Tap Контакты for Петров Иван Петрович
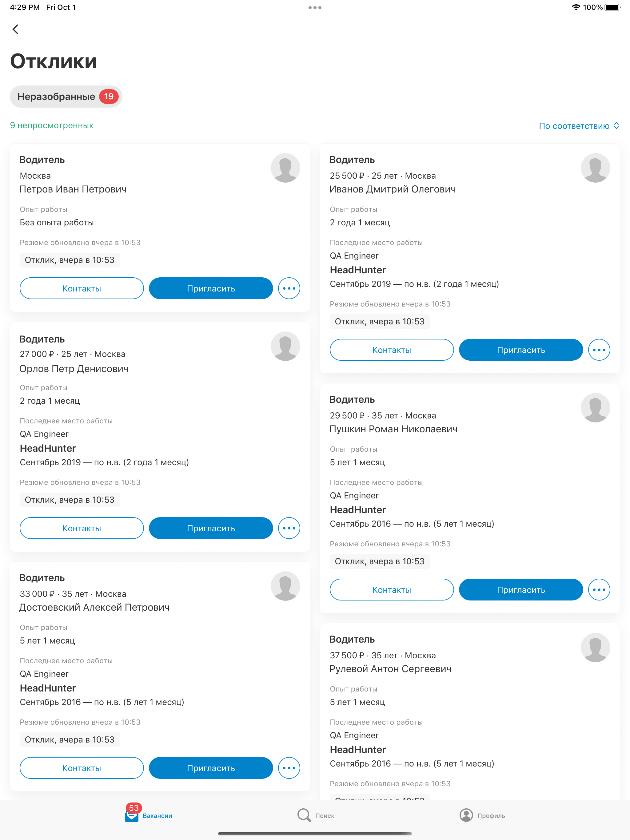The height and width of the screenshot is (840, 630). 81,288
